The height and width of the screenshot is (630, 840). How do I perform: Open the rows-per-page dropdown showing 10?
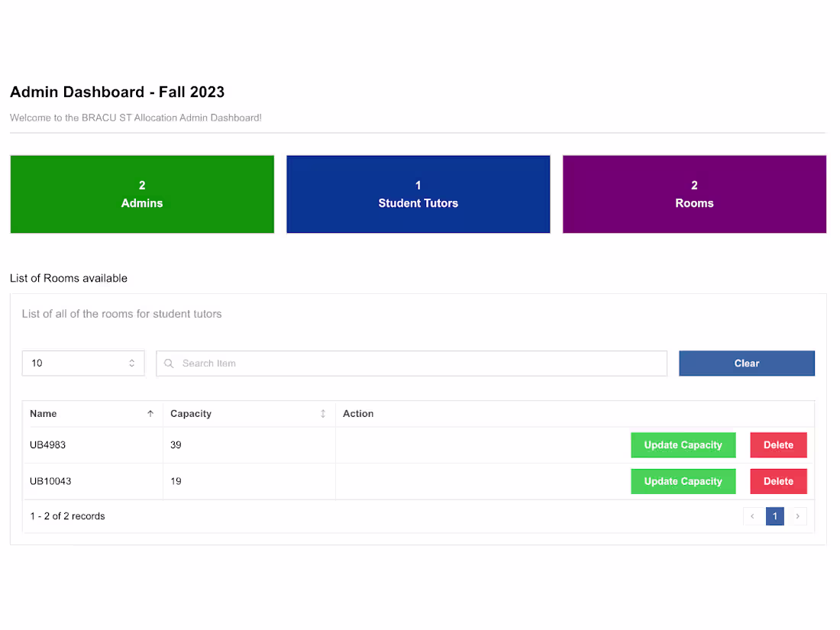pyautogui.click(x=83, y=363)
